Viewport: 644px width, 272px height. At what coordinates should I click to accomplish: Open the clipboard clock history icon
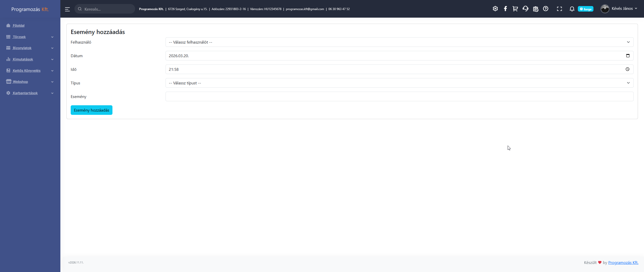[536, 9]
